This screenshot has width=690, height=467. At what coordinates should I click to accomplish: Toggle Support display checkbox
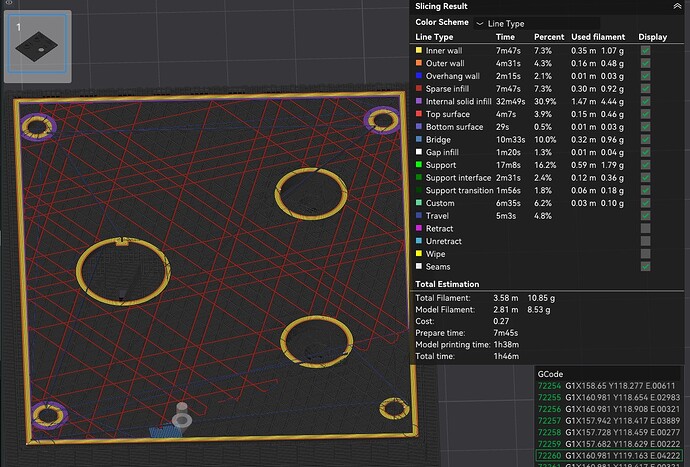645,165
